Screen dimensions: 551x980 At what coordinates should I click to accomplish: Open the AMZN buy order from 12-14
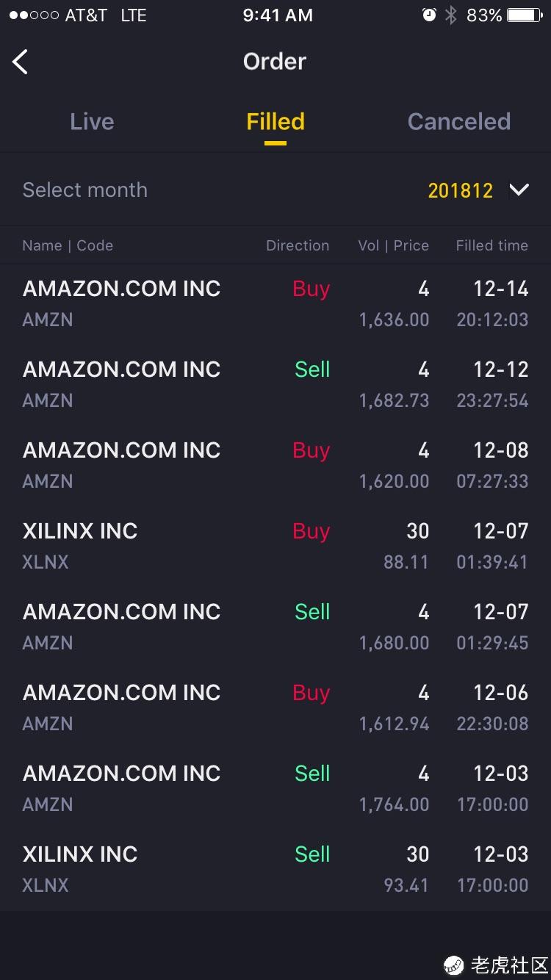[275, 304]
